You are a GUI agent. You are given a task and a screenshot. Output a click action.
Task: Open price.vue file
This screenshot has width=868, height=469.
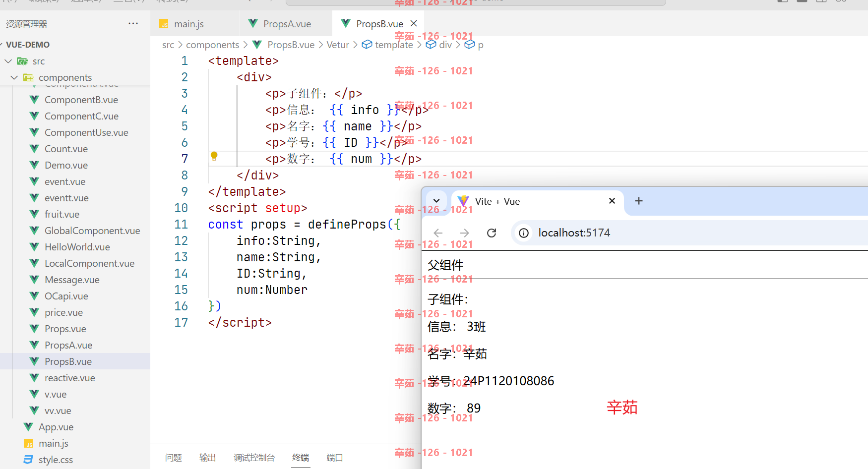click(63, 312)
